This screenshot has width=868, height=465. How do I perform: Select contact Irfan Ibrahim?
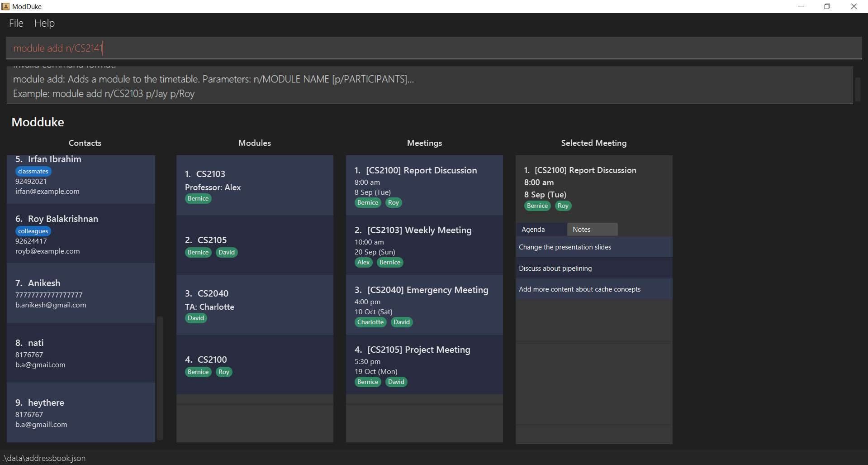[81, 179]
